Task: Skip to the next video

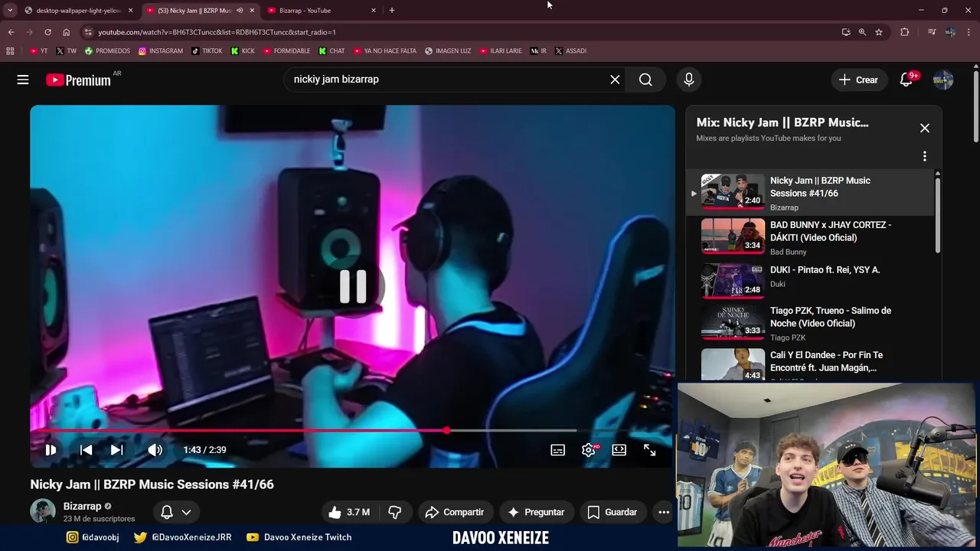Action: point(116,450)
